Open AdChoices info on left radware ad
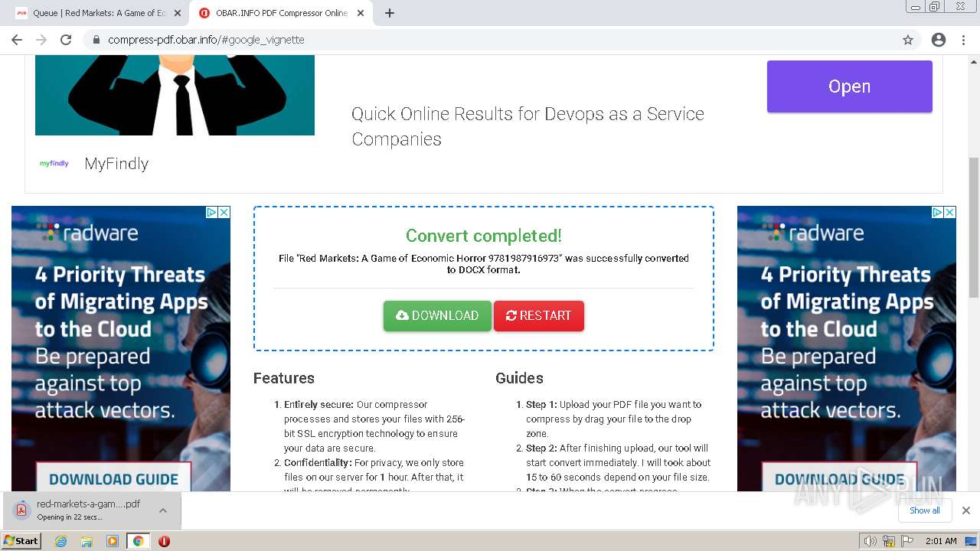Viewport: 980px width, 551px height. [x=212, y=212]
